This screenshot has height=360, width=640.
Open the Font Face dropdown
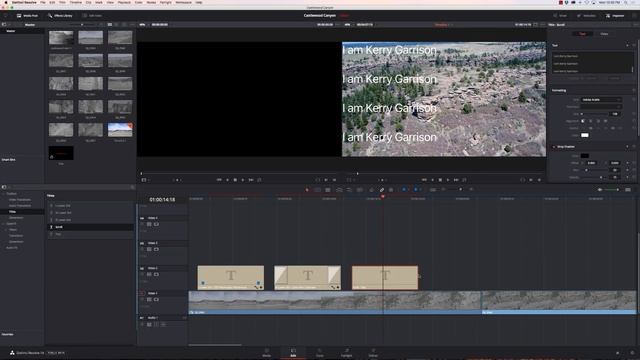(x=601, y=107)
